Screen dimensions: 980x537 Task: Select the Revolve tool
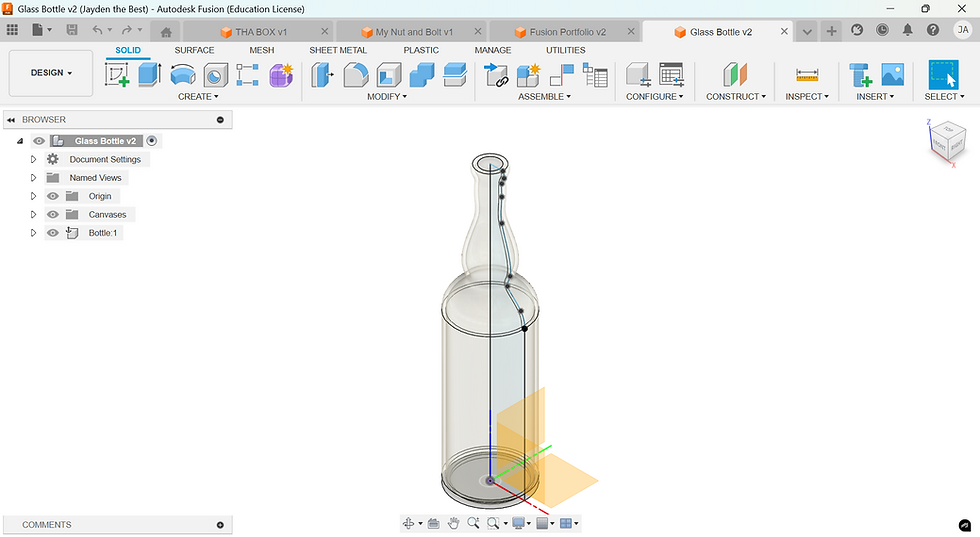point(182,75)
